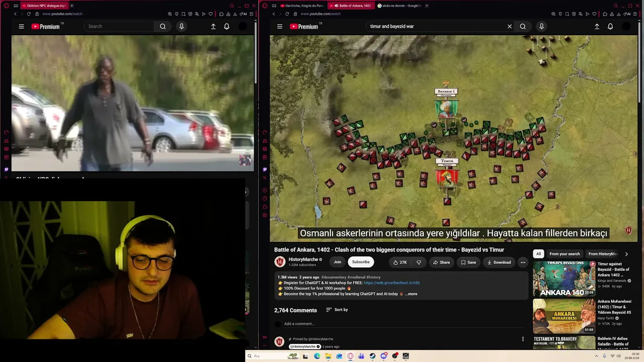Click the #medieval hashtag

(356, 278)
